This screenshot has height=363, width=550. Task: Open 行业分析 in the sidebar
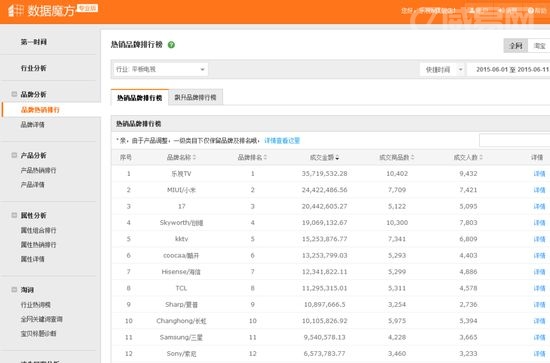click(34, 68)
